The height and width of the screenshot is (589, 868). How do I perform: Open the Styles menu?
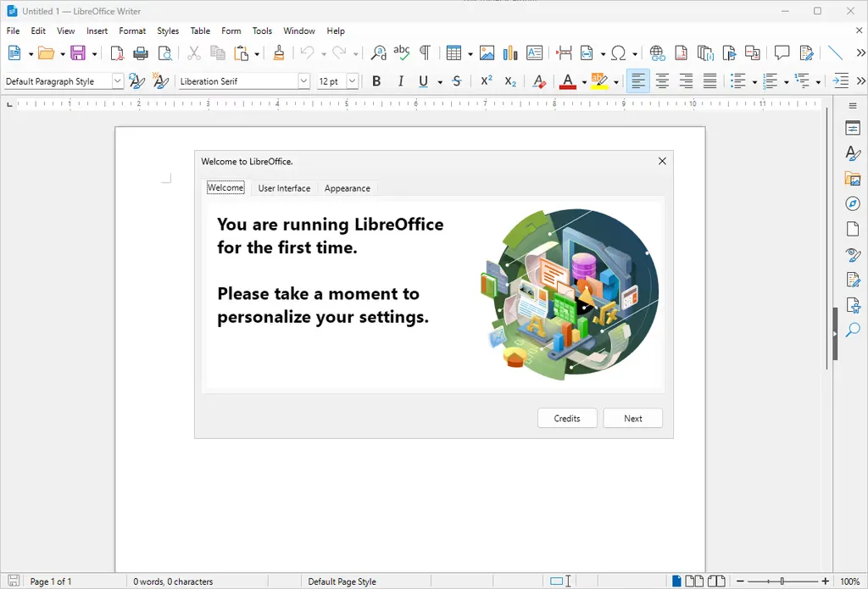(x=168, y=31)
